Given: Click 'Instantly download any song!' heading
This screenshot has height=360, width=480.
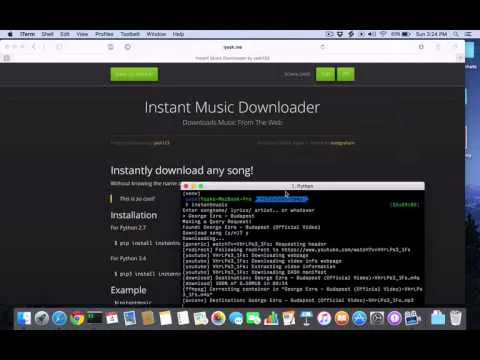Looking at the screenshot, I should (x=182, y=171).
